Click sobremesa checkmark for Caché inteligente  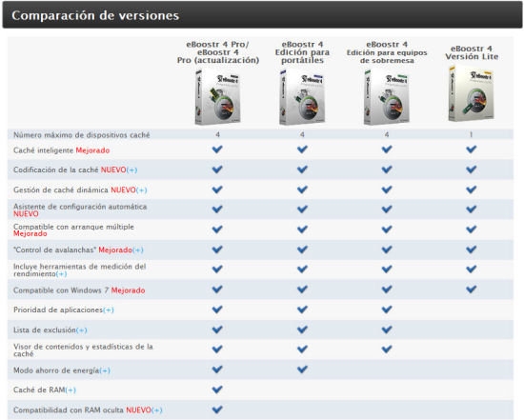387,150
